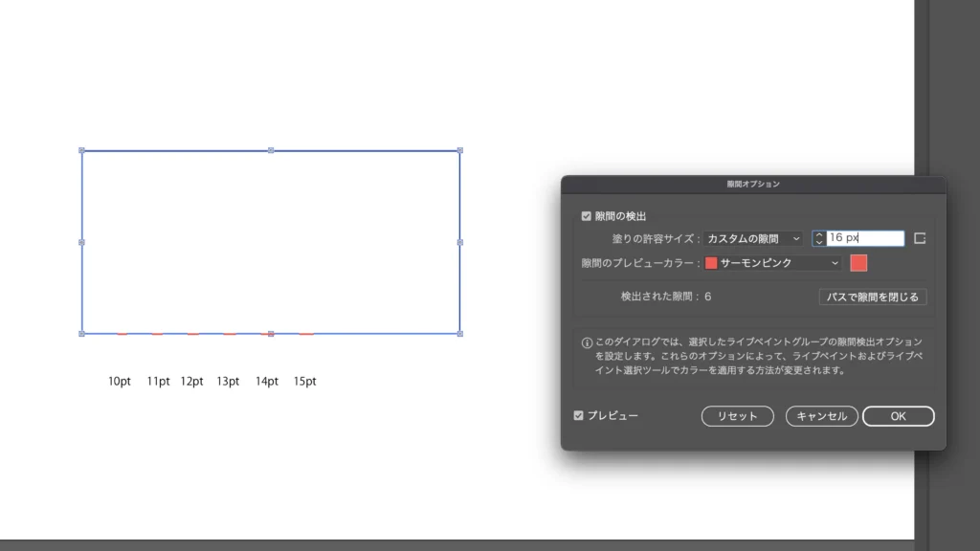This screenshot has width=980, height=551.
Task: Click the pick-gap-size icon beside the px field
Action: tap(920, 238)
